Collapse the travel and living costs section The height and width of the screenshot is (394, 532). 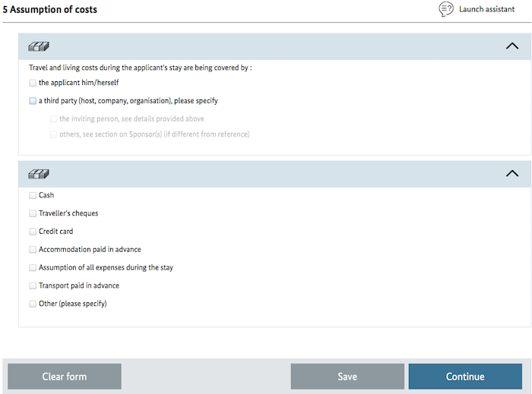pyautogui.click(x=512, y=46)
